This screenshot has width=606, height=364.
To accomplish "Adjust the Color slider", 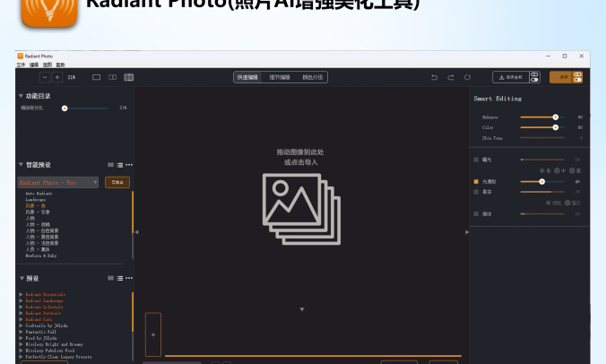I will click(x=542, y=127).
